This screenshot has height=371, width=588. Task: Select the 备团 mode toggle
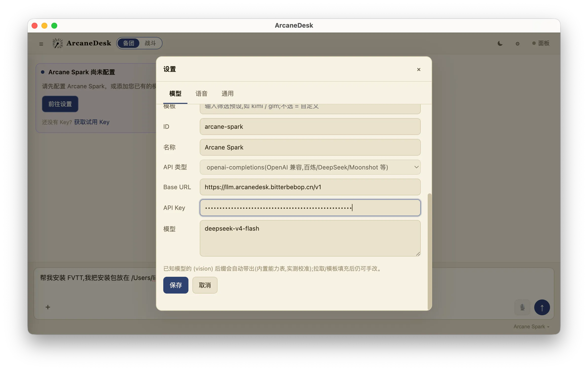(129, 43)
